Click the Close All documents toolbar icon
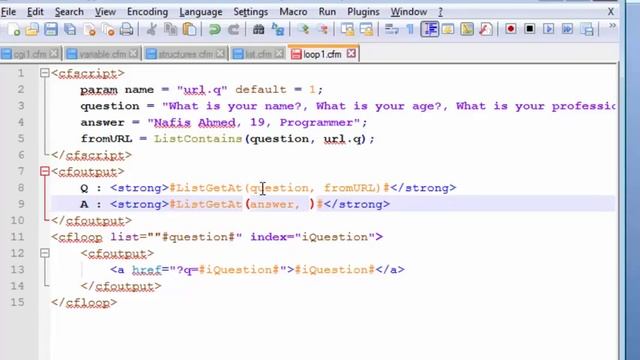 (x=108, y=29)
